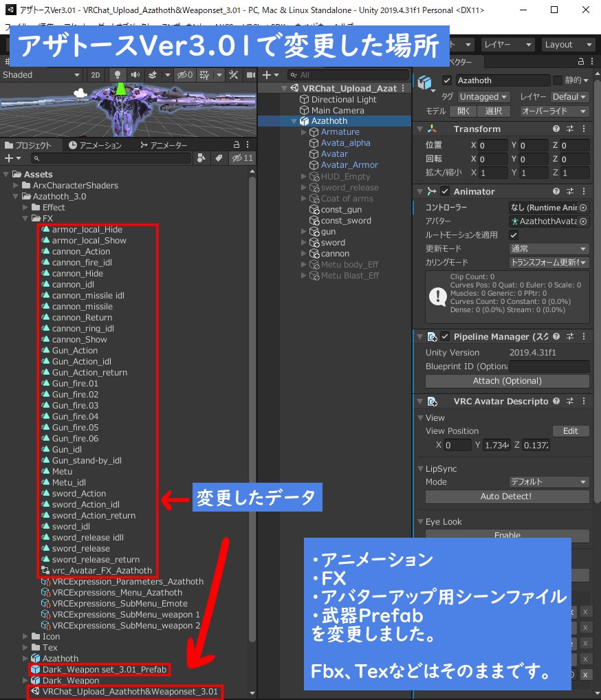601x700 pixels.
Task: Switch to プロジェクト tab
Action: pyautogui.click(x=28, y=145)
